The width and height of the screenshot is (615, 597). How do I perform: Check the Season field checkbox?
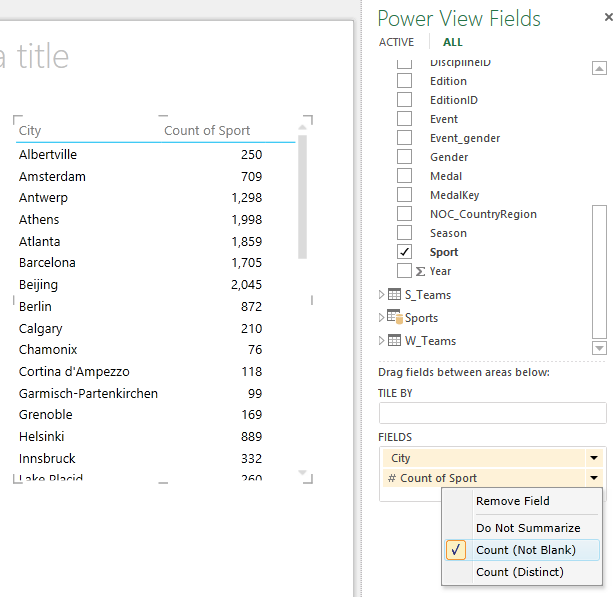point(404,233)
